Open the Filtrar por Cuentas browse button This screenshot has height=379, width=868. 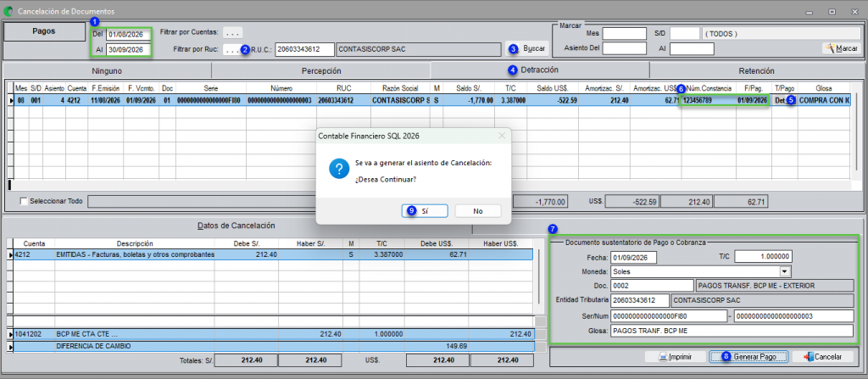pos(232,33)
